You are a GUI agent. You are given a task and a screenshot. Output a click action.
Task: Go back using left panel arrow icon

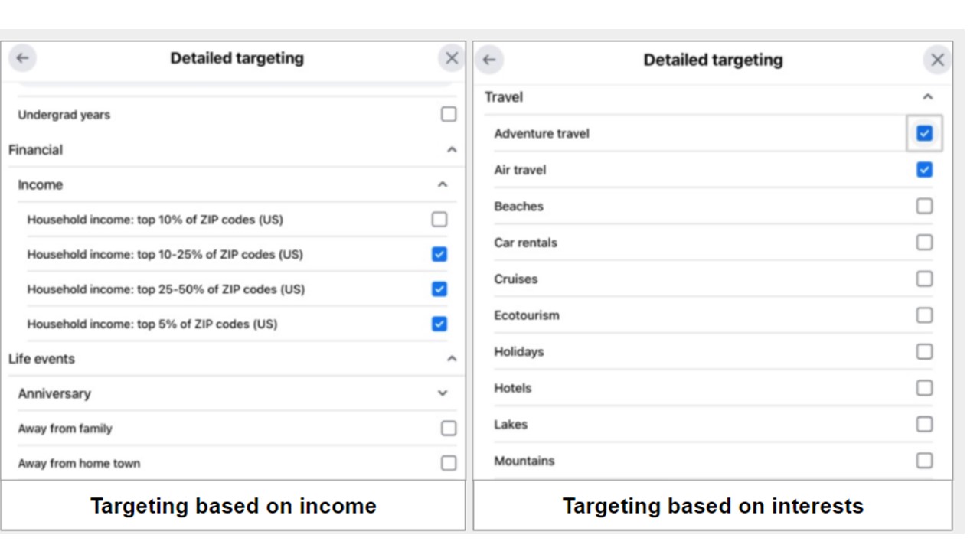pyautogui.click(x=23, y=58)
